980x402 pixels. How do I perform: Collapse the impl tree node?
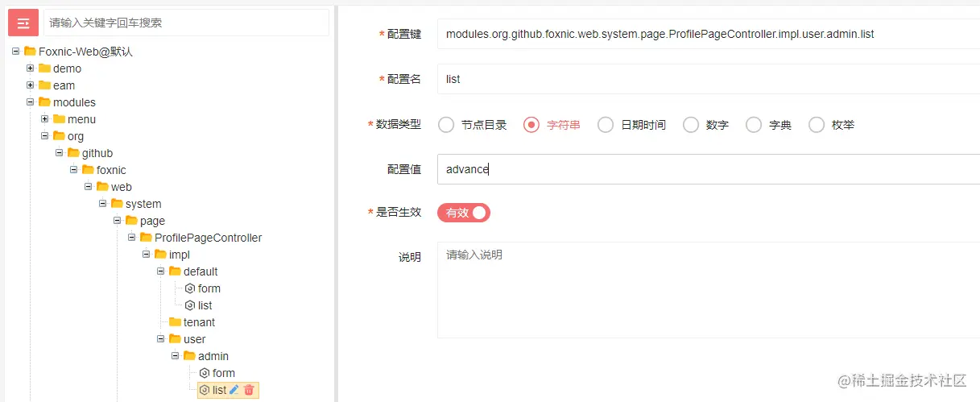click(x=147, y=255)
